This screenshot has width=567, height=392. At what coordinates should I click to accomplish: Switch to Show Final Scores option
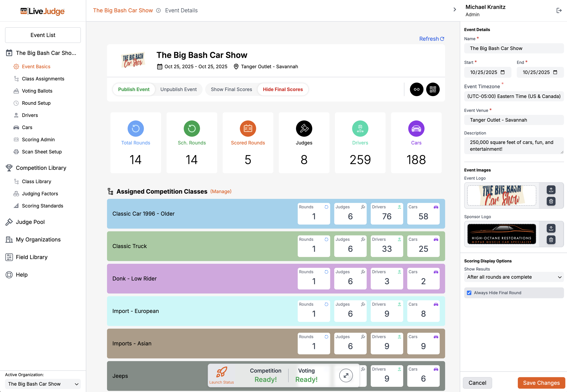point(231,89)
